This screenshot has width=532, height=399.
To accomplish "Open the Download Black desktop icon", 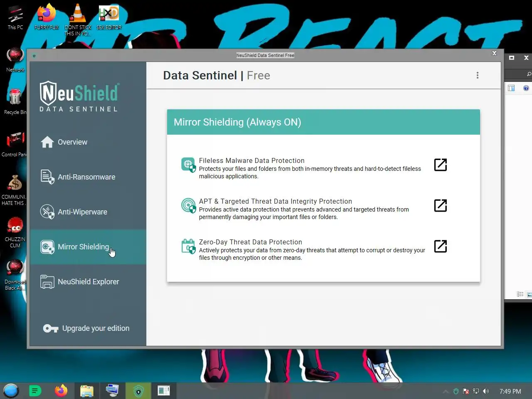I will [x=15, y=274].
